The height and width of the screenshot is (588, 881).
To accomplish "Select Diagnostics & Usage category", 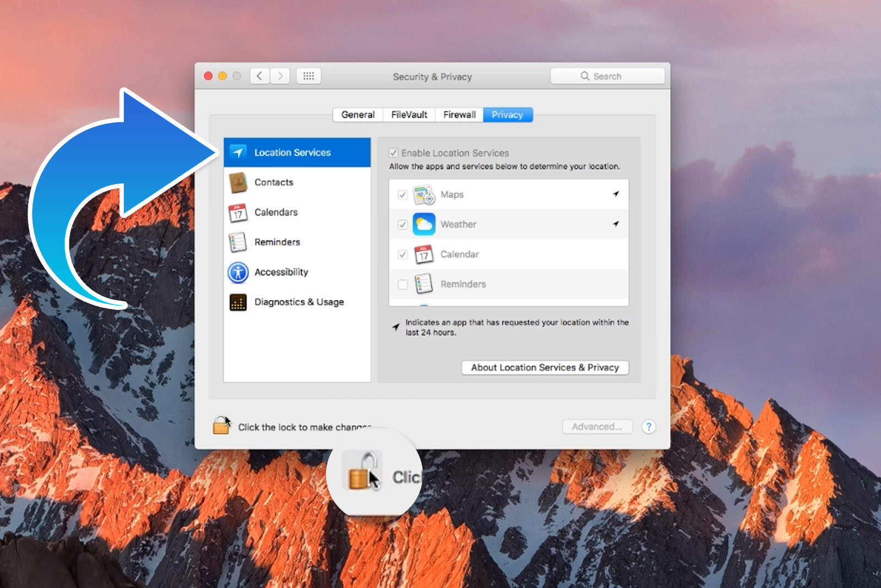I will [x=298, y=302].
